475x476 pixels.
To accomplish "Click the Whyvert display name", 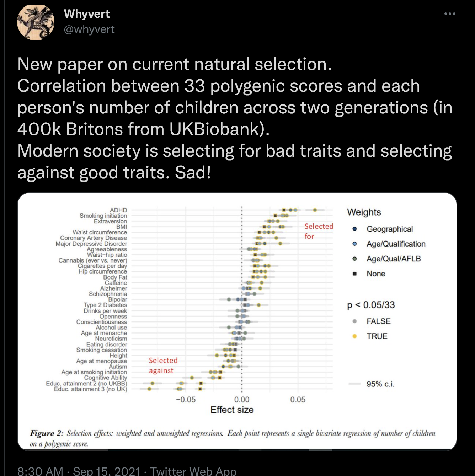I will point(87,14).
